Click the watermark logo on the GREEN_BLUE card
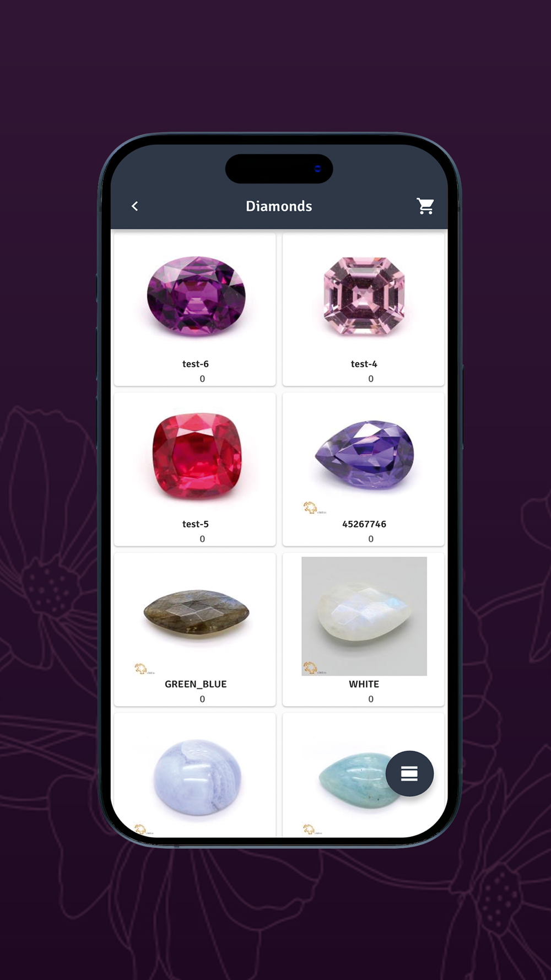Image resolution: width=551 pixels, height=980 pixels. coord(144,669)
